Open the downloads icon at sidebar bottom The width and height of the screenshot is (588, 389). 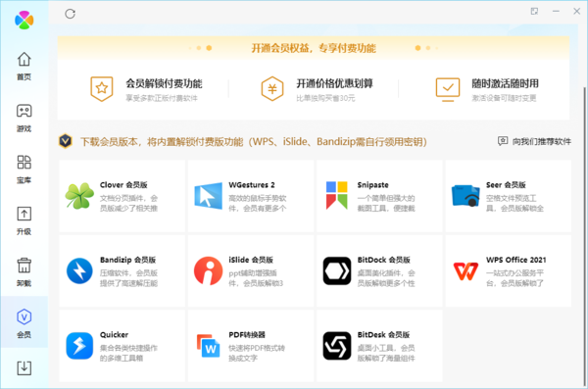point(24,368)
